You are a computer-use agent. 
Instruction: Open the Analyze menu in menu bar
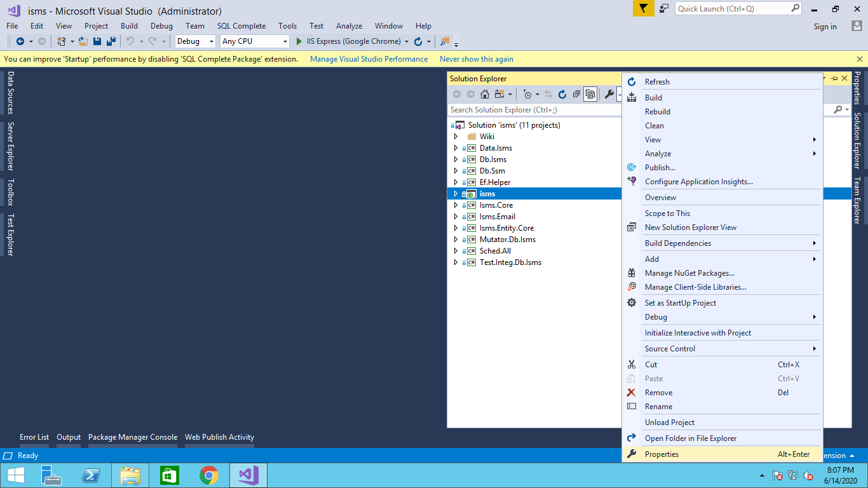(349, 26)
